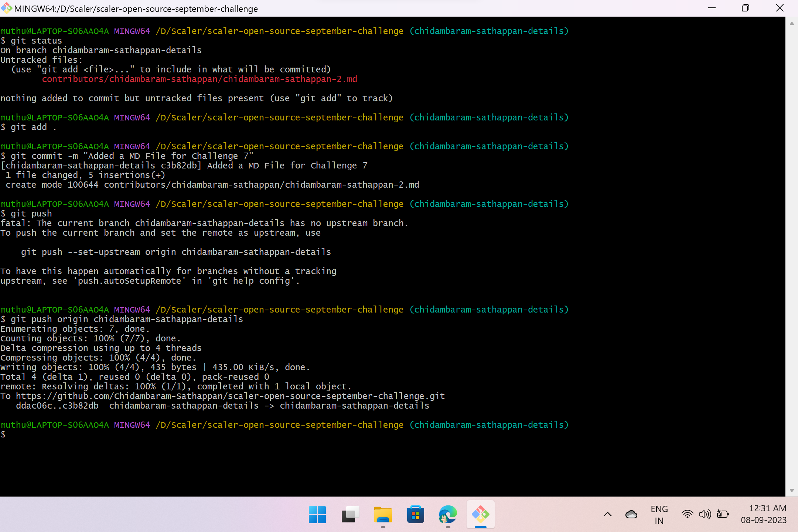Click the OneDrive cloud icon in system tray
This screenshot has height=532, width=798.
click(632, 514)
